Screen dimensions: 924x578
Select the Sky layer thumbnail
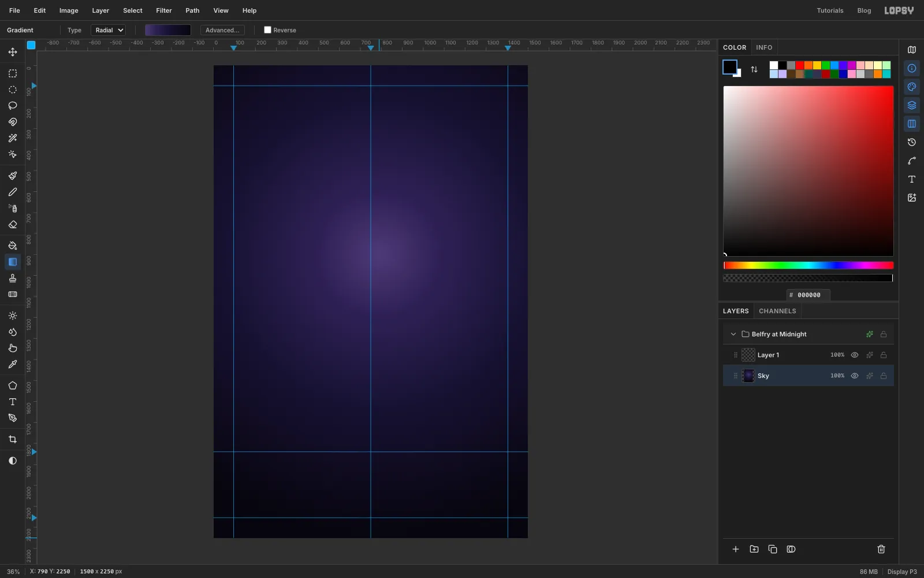tap(748, 376)
